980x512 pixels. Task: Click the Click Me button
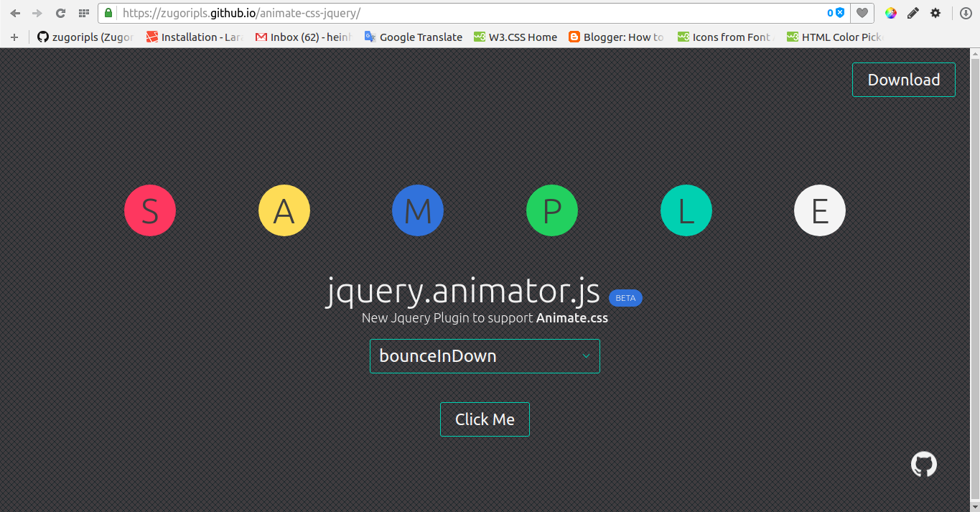485,419
